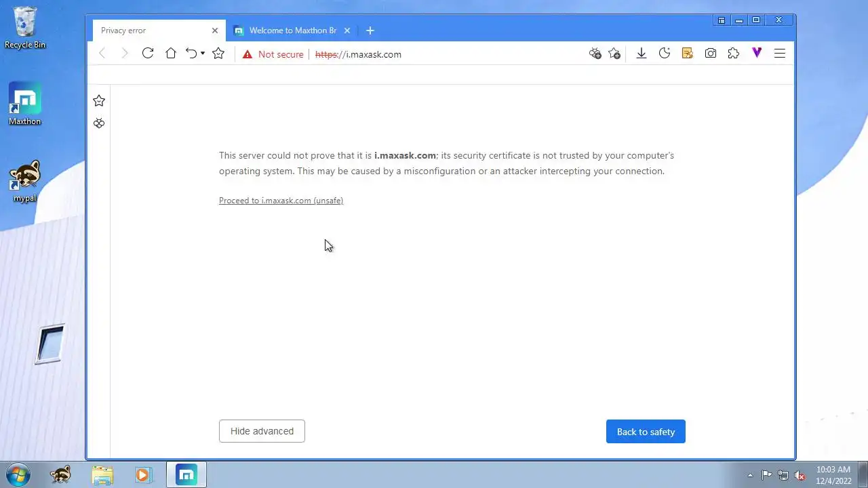Click the window layout icon in title bar

tap(722, 20)
